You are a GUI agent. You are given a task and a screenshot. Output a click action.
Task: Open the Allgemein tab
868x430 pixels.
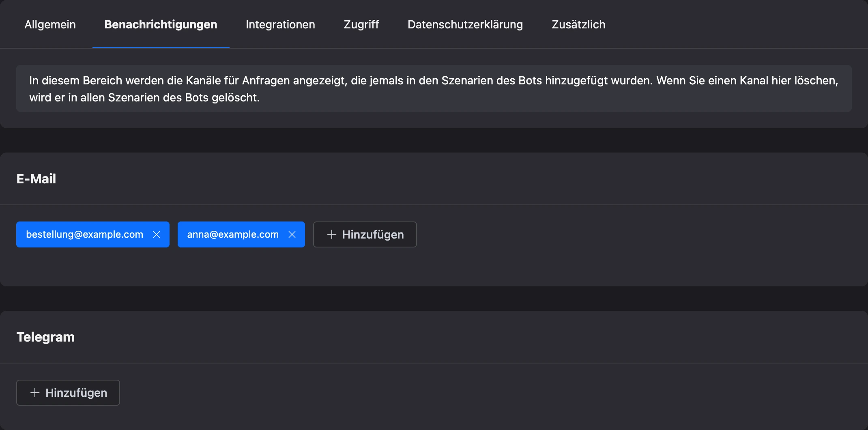(x=50, y=24)
